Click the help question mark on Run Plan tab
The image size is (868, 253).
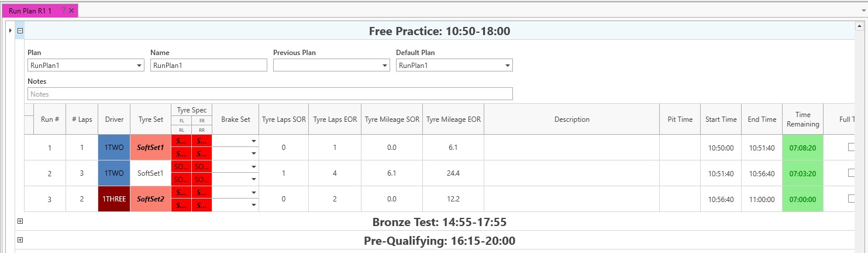(64, 11)
